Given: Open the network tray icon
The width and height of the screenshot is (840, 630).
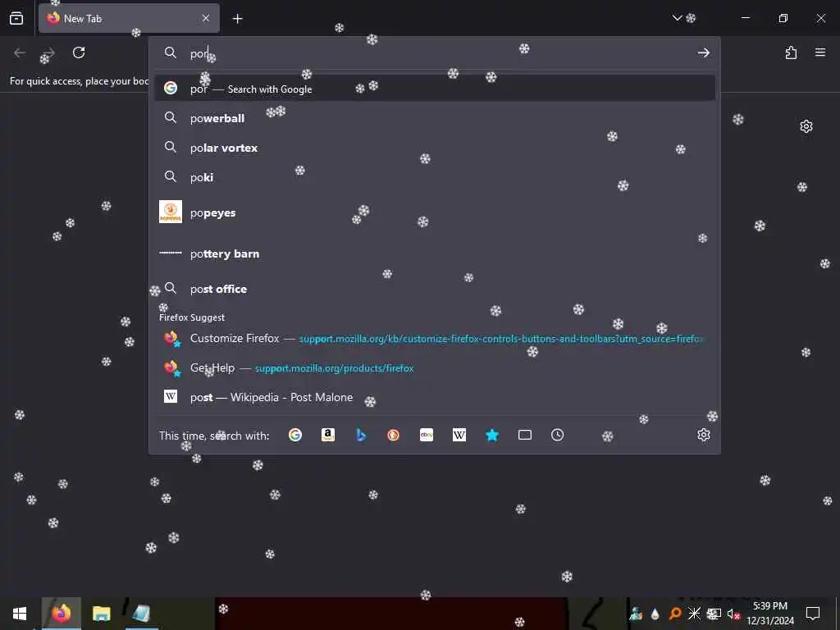Looking at the screenshot, I should [714, 614].
